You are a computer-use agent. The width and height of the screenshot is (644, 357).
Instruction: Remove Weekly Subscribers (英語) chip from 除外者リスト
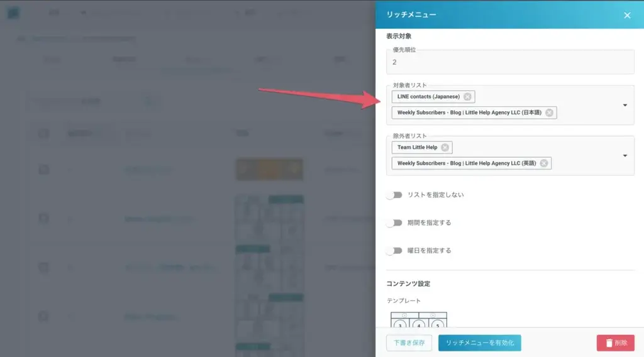(543, 163)
